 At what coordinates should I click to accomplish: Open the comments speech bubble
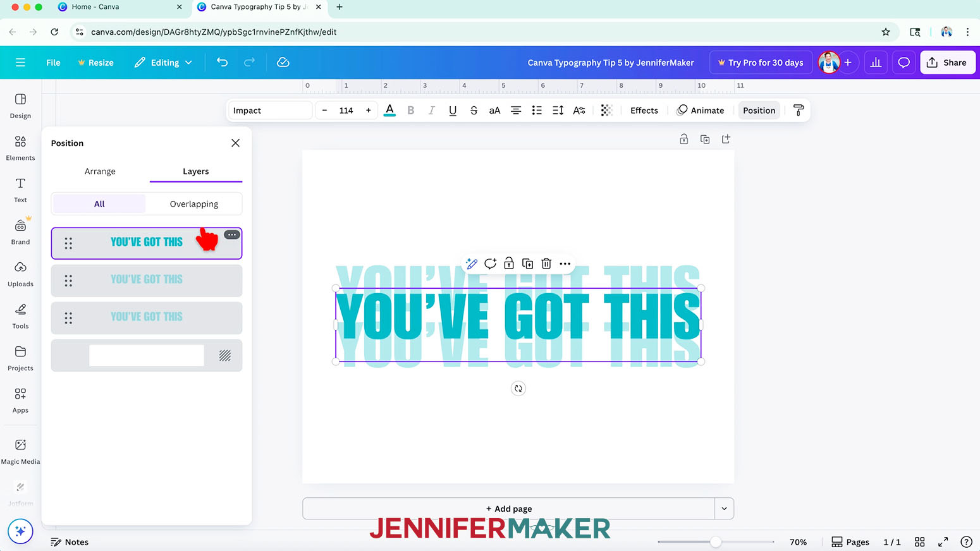pyautogui.click(x=903, y=63)
